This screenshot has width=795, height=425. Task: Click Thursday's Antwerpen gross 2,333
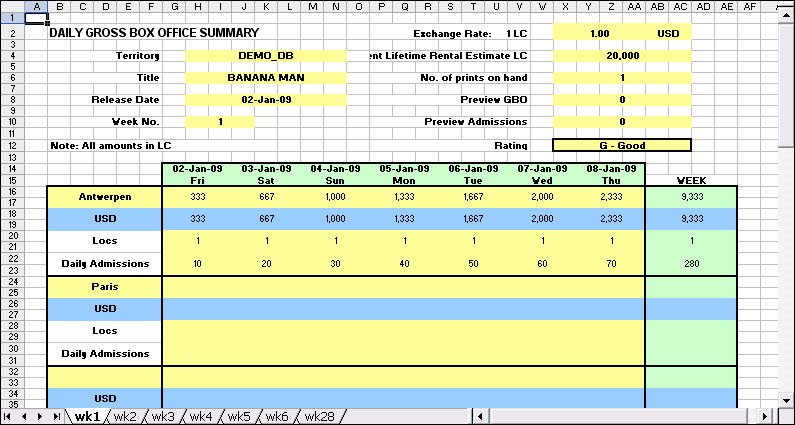click(610, 196)
